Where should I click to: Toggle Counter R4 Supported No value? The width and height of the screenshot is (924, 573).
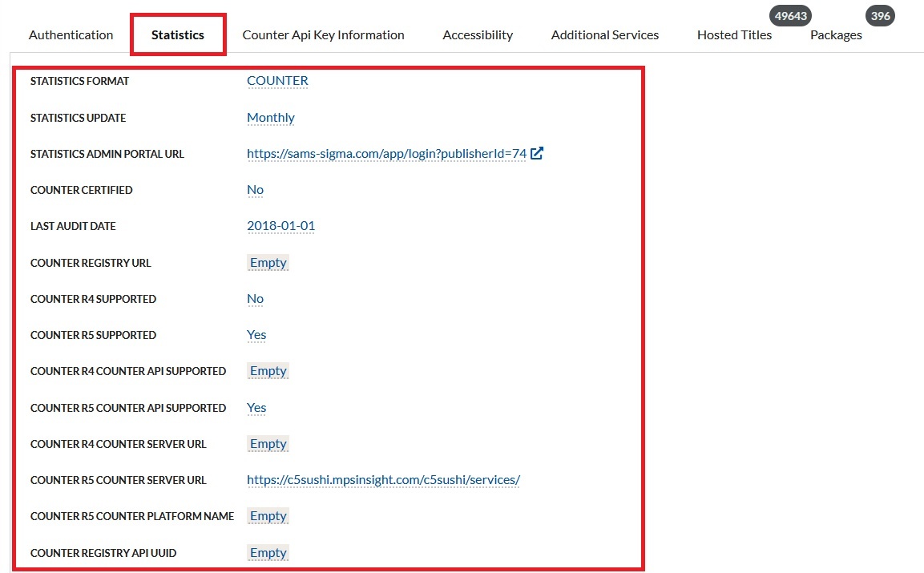tap(255, 299)
